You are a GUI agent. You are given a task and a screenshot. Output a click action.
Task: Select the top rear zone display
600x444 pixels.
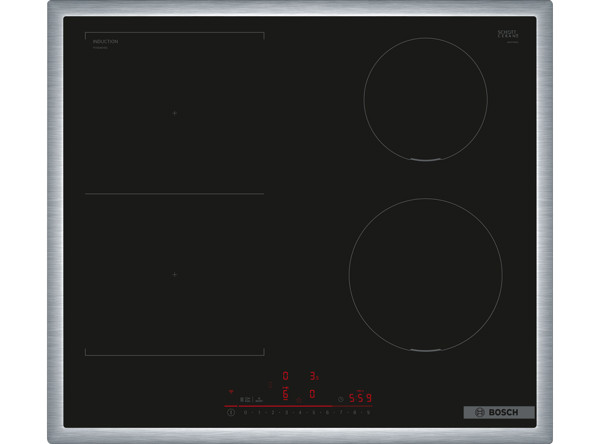coord(285,376)
